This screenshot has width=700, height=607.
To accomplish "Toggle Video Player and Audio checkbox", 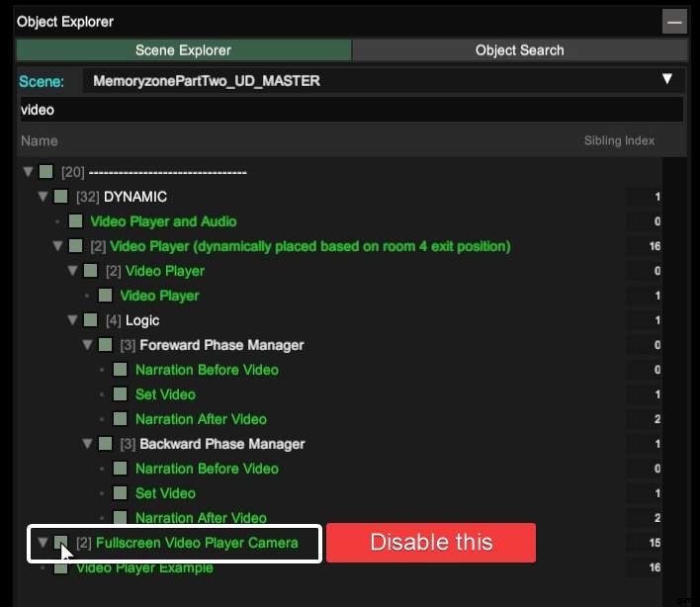I will (x=76, y=221).
